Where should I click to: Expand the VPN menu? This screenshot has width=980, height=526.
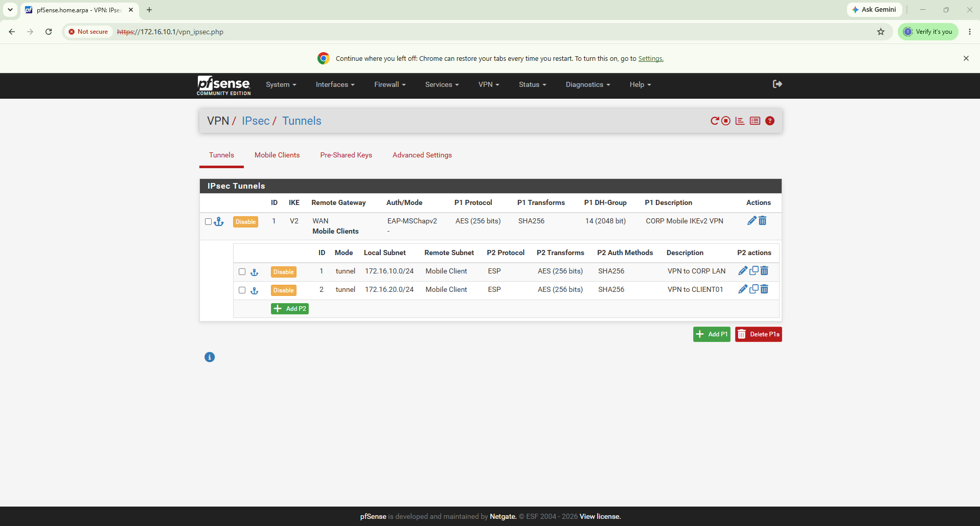coord(489,85)
